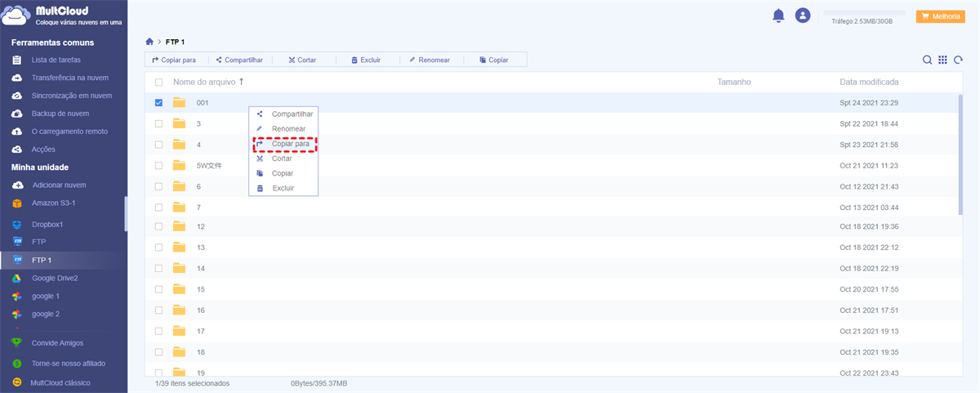Select the checkbox for folder 15
Screen dimensions: 980x393
(158, 289)
